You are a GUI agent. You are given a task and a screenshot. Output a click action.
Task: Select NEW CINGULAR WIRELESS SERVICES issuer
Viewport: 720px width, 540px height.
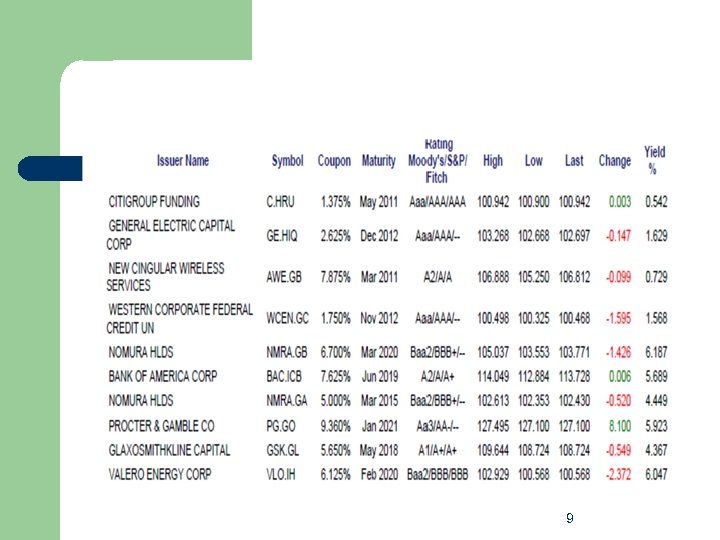click(165, 277)
